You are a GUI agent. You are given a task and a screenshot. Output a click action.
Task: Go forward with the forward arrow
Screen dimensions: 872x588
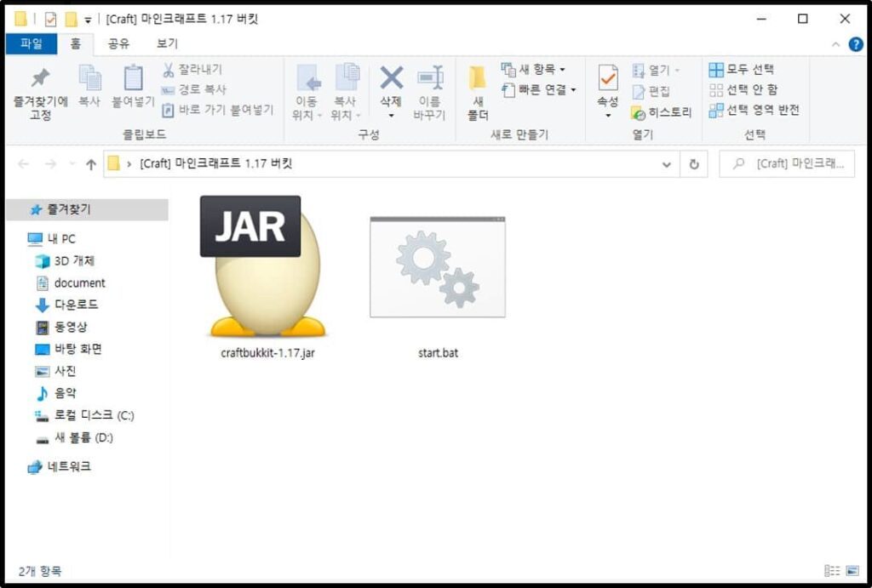coord(50,164)
